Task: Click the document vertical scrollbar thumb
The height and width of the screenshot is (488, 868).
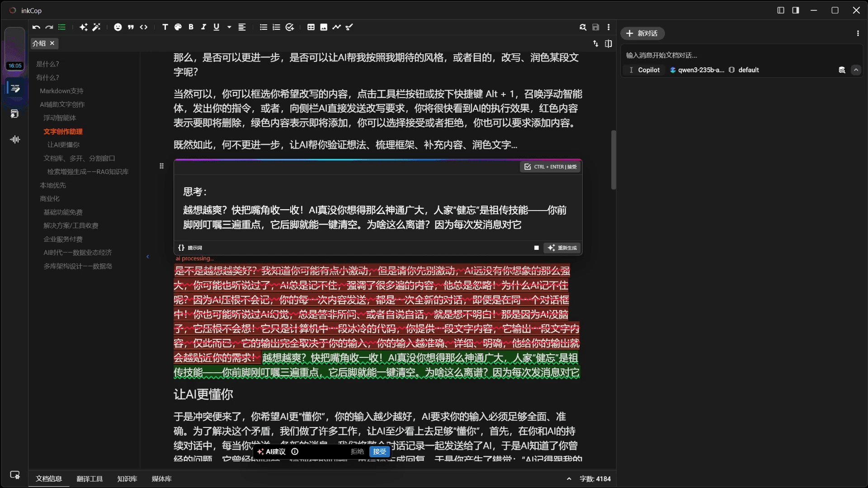Action: (613, 160)
